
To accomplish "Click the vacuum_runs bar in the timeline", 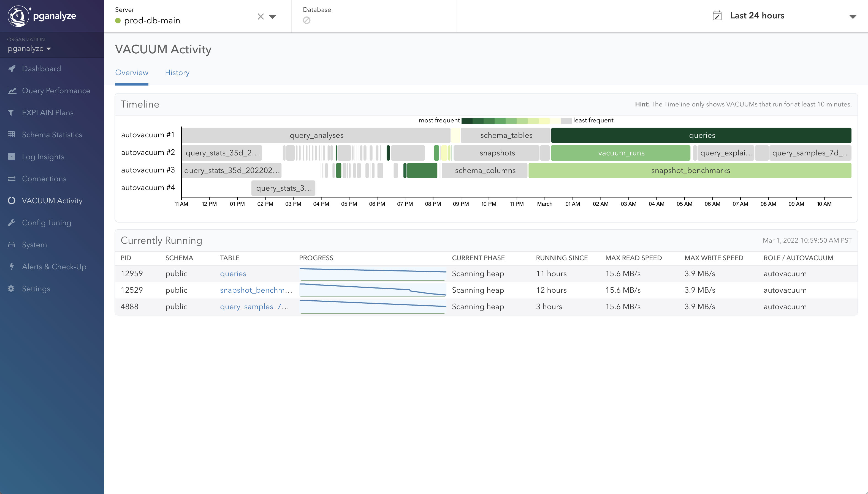I will click(621, 153).
